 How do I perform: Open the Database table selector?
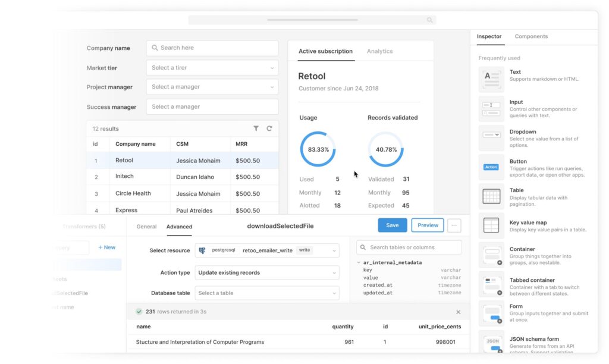point(267,293)
